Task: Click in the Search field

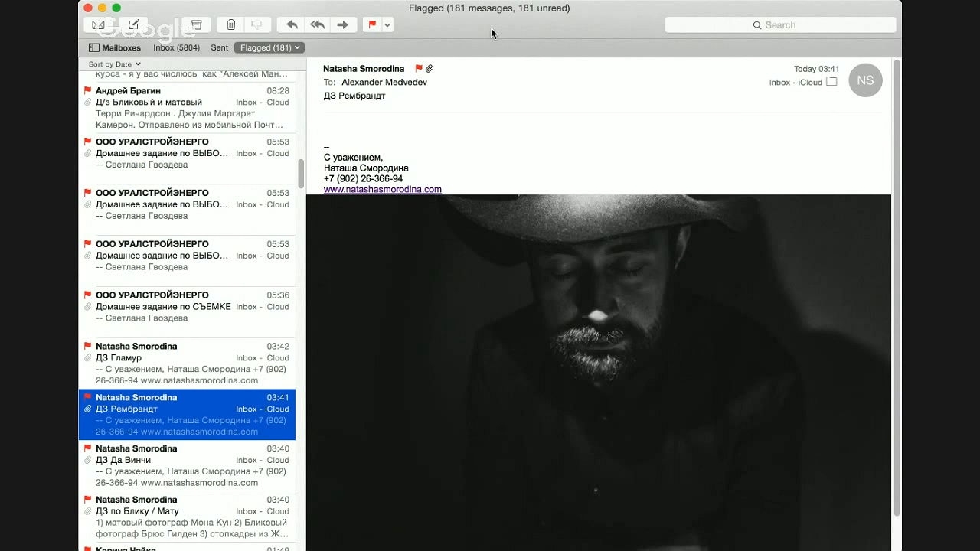Action: tap(780, 25)
